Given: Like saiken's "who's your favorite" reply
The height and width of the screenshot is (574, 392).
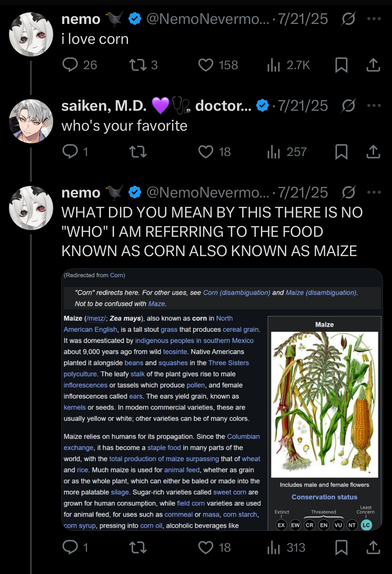Looking at the screenshot, I should 205,152.
